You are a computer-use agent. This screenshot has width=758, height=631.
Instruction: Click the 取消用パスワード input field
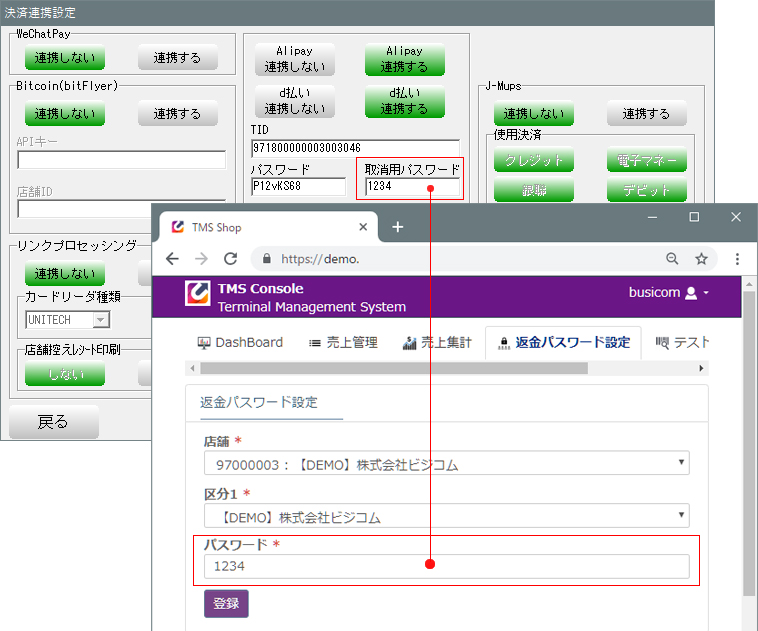[x=412, y=186]
